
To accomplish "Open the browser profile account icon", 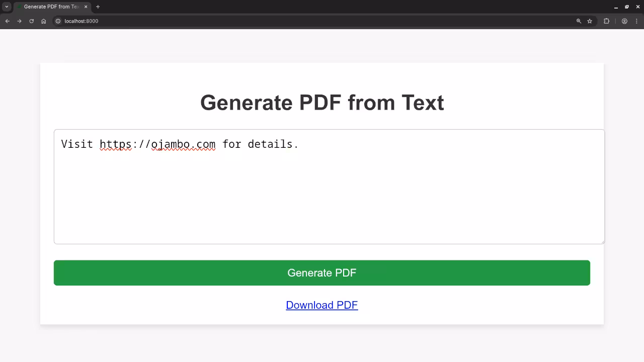I will click(x=624, y=21).
